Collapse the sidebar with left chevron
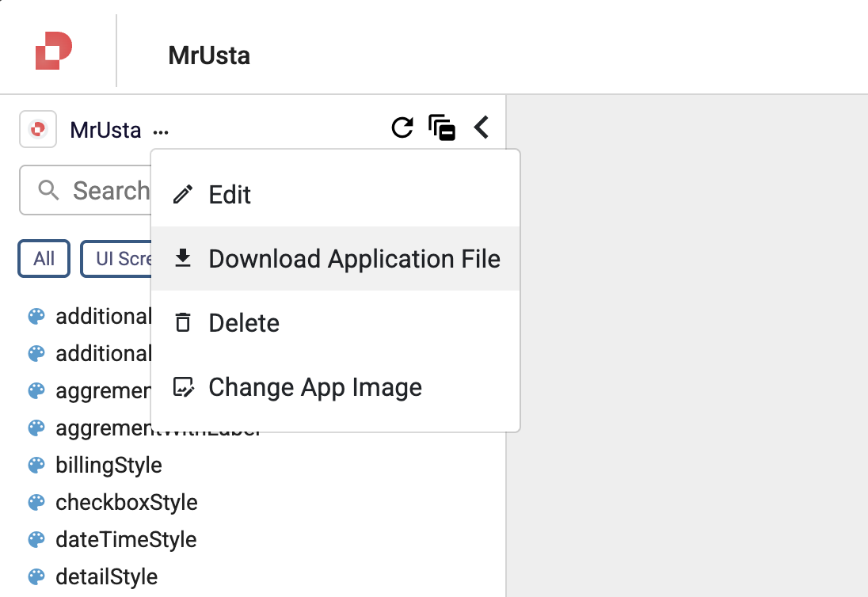868x597 pixels. click(x=481, y=127)
